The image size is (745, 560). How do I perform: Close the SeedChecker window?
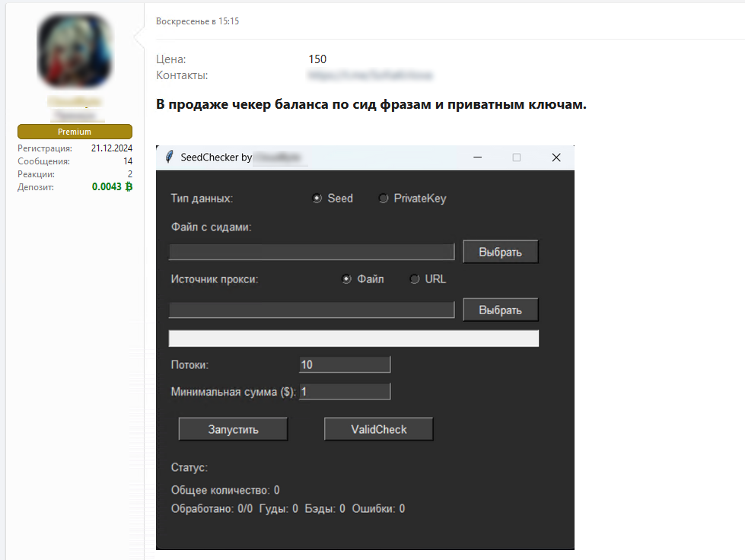pyautogui.click(x=556, y=157)
